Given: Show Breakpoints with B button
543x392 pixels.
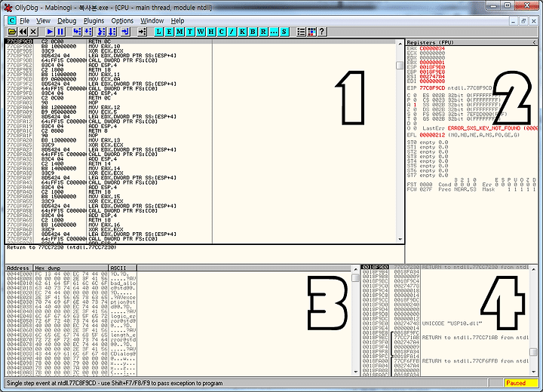Looking at the screenshot, I should (253, 32).
